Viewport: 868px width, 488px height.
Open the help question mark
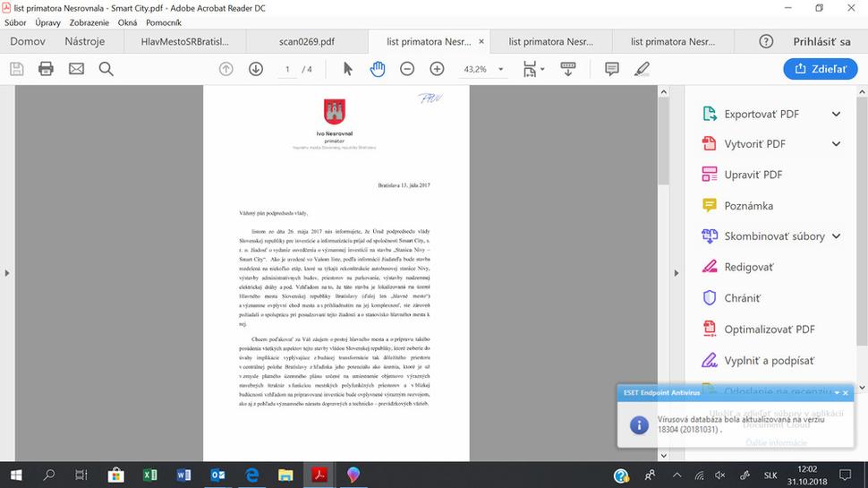click(x=766, y=41)
